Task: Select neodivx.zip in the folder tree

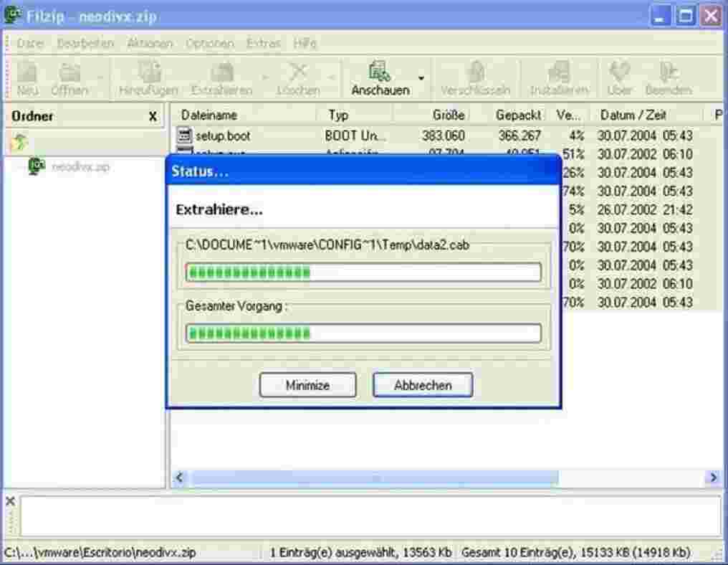Action: pos(80,166)
